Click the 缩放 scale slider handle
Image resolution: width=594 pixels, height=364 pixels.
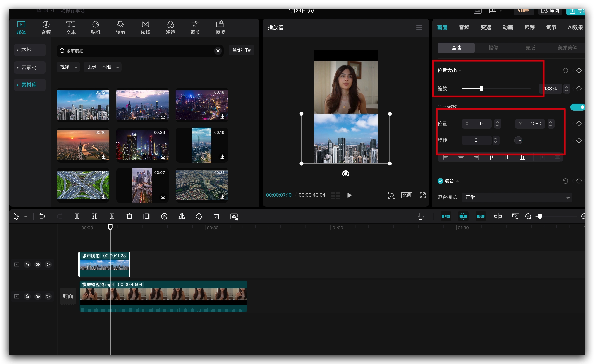click(x=481, y=89)
